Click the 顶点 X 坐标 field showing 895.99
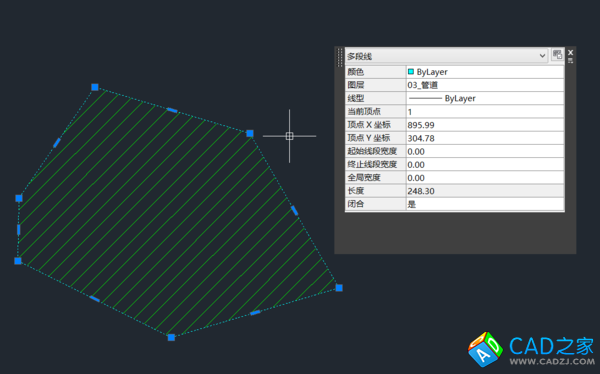Screen dimensions: 600x374 485,125
